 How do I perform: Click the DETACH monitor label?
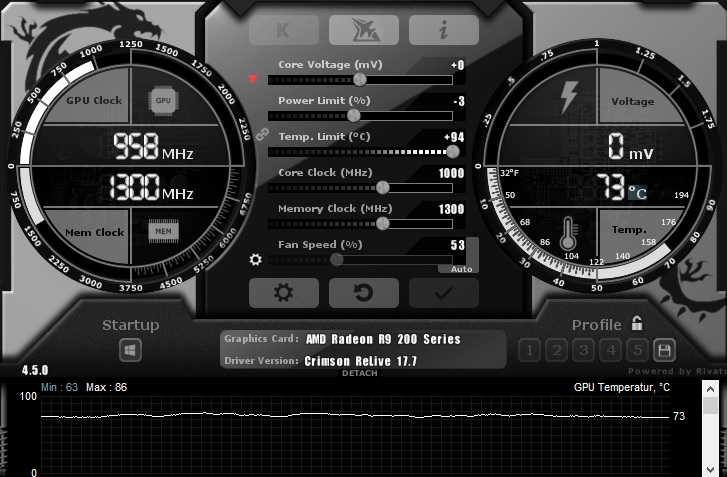click(x=360, y=373)
